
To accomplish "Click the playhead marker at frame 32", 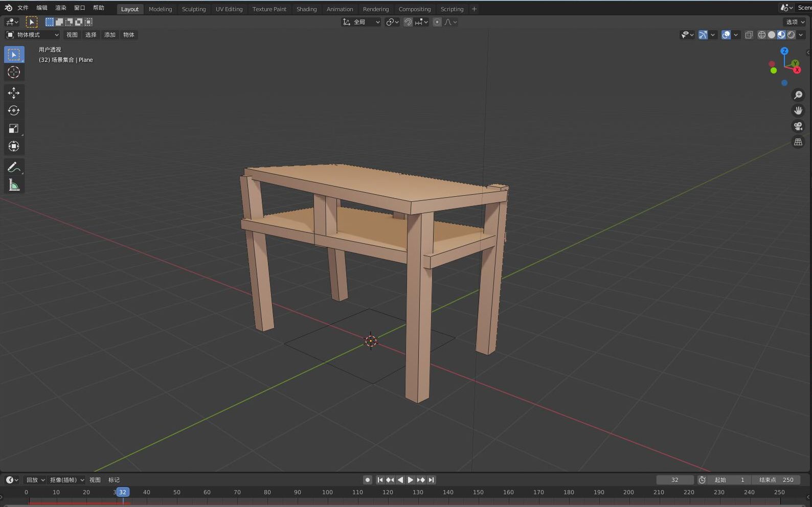I will pyautogui.click(x=123, y=492).
